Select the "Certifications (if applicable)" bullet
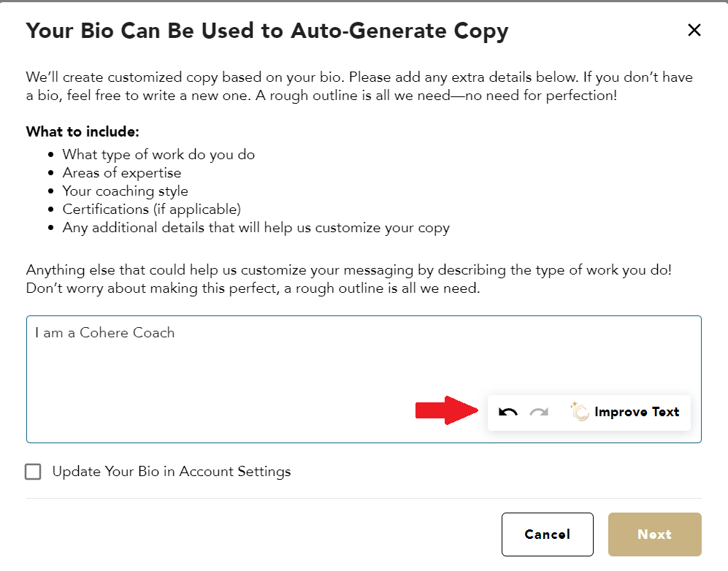 point(152,210)
